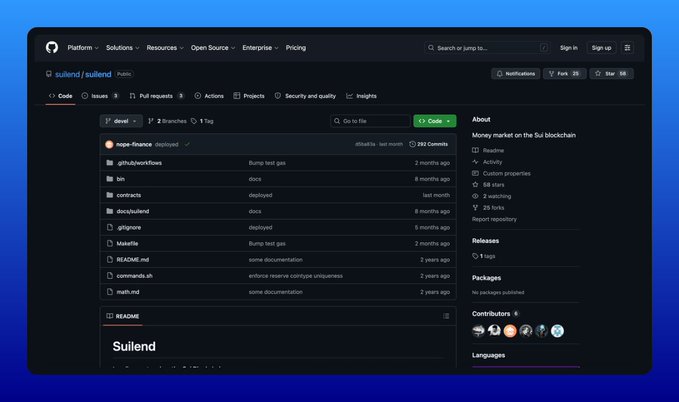Click the green commit status checkmark
The image size is (679, 402).
(187, 144)
